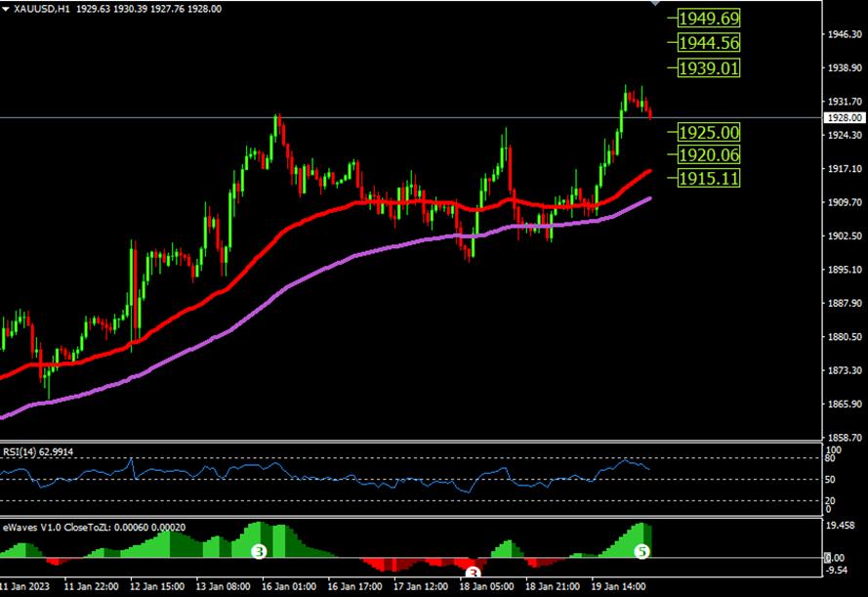Click wave 3 marker on green histogram
Image resolution: width=868 pixels, height=597 pixels.
point(259,552)
